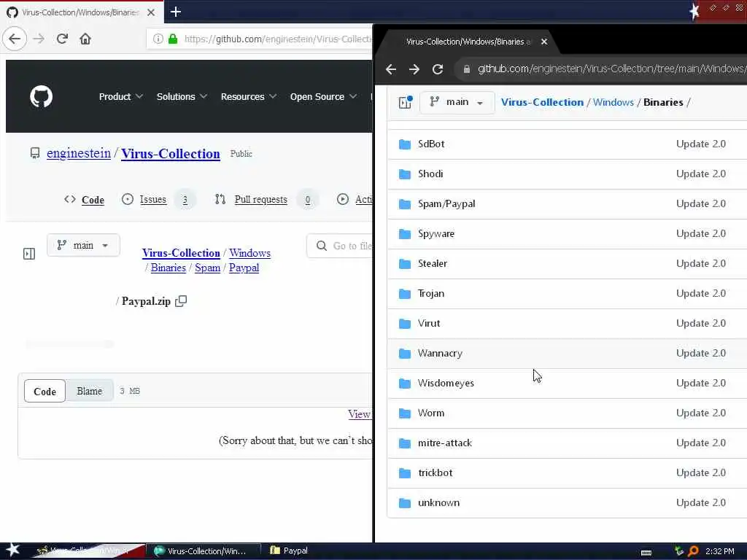Open the Worm folder icon
747x560 pixels.
pos(405,414)
